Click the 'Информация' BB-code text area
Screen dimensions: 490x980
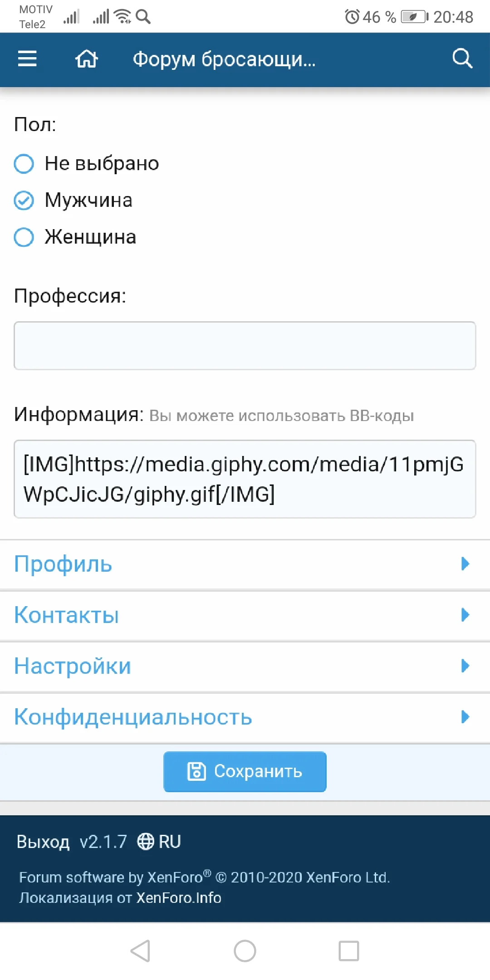[245, 479]
